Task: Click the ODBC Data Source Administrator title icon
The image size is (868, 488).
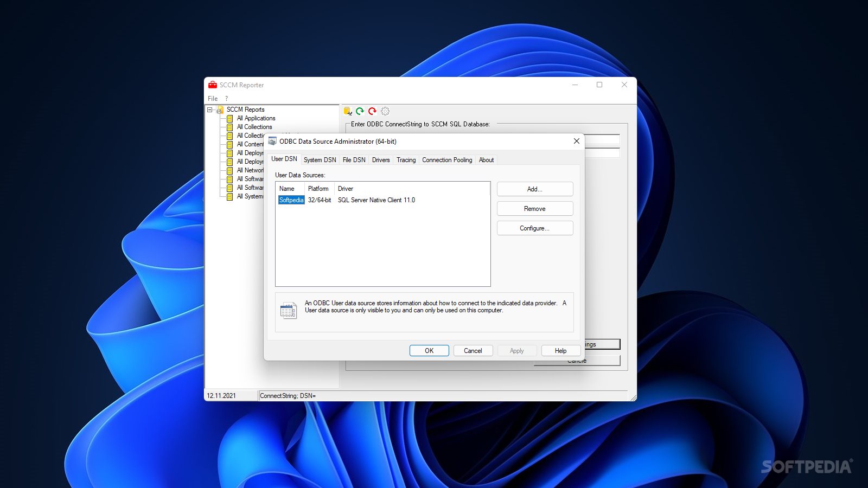Action: [272, 141]
